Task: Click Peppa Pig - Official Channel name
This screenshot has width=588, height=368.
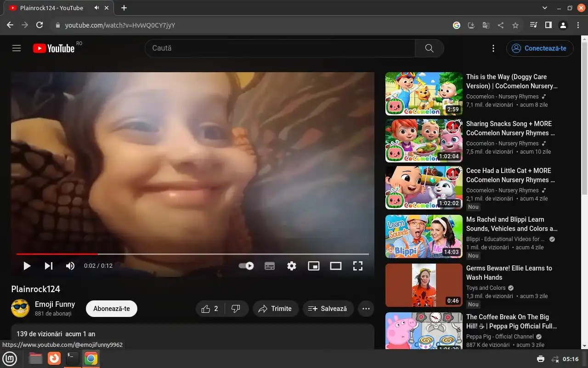Action: point(500,337)
